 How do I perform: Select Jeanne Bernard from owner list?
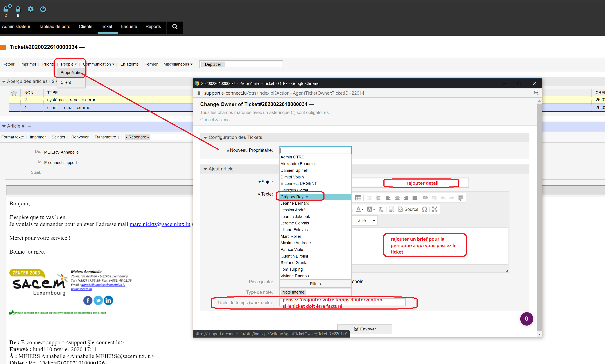(315, 203)
